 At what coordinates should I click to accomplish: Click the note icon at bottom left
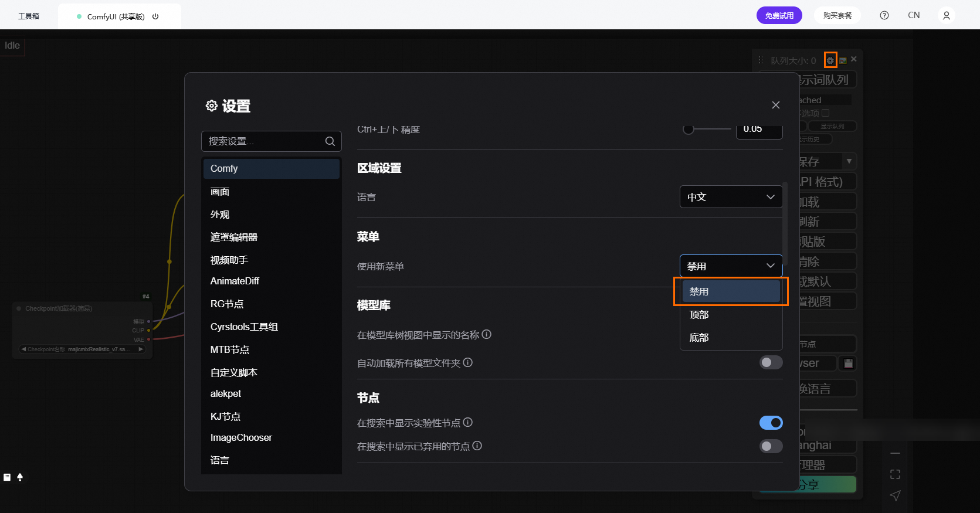[x=7, y=477]
